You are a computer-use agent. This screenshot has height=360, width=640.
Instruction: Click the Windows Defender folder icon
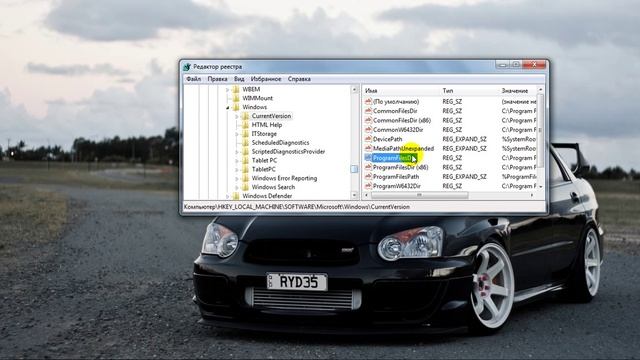pos(236,196)
